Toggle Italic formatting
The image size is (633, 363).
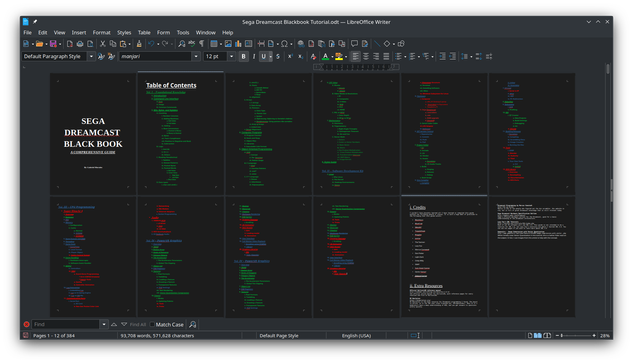pos(254,57)
